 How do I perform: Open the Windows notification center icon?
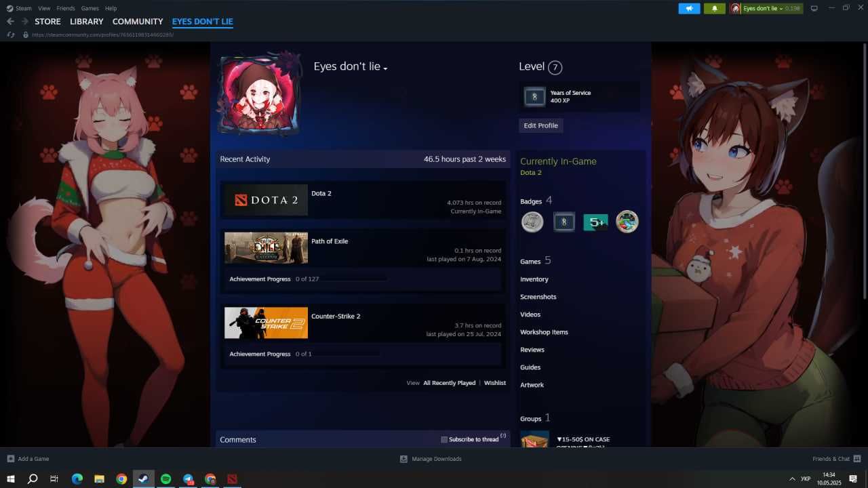[853, 479]
